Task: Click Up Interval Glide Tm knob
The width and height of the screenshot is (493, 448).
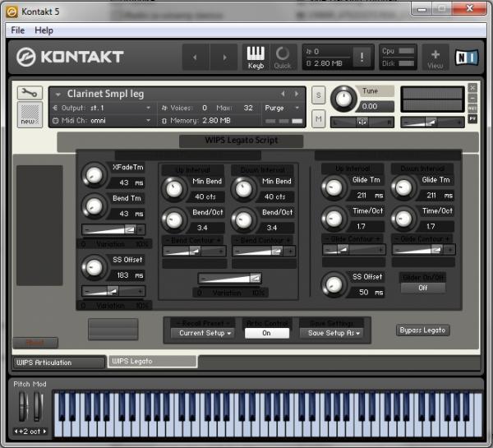Action: point(334,187)
